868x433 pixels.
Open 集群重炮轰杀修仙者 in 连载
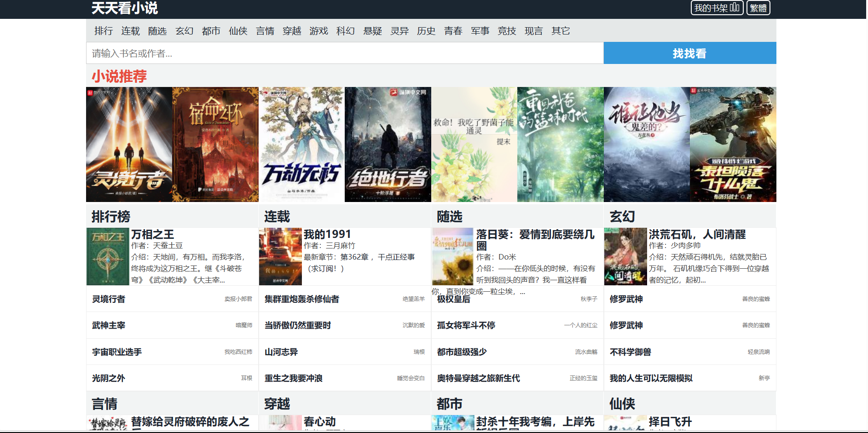[x=302, y=299]
